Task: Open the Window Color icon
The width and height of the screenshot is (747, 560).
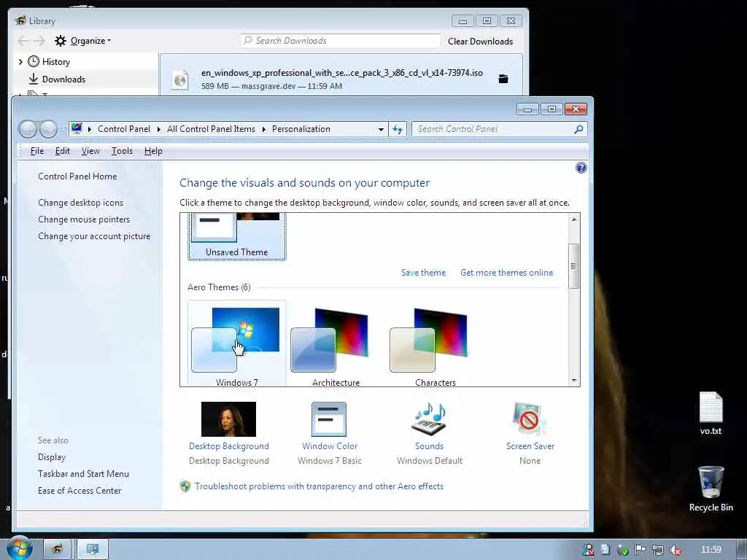Action: (329, 419)
